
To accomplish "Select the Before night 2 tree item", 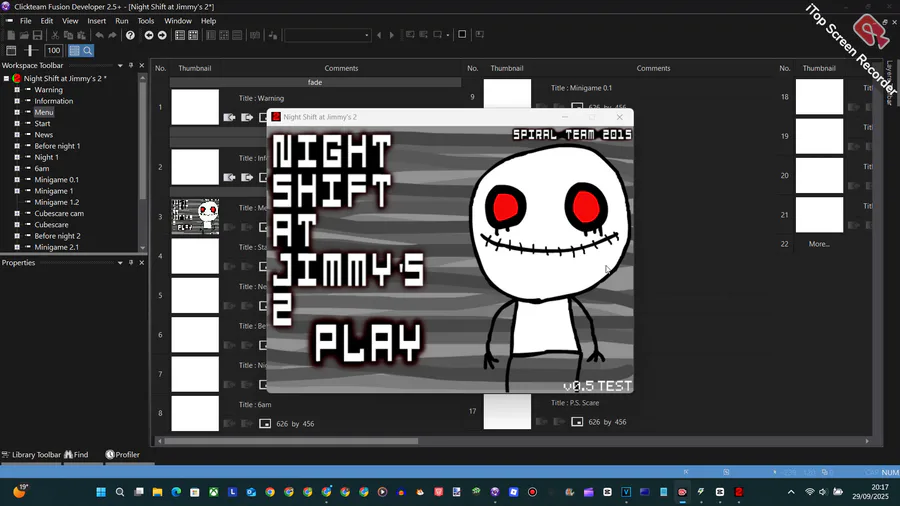I will click(x=57, y=236).
